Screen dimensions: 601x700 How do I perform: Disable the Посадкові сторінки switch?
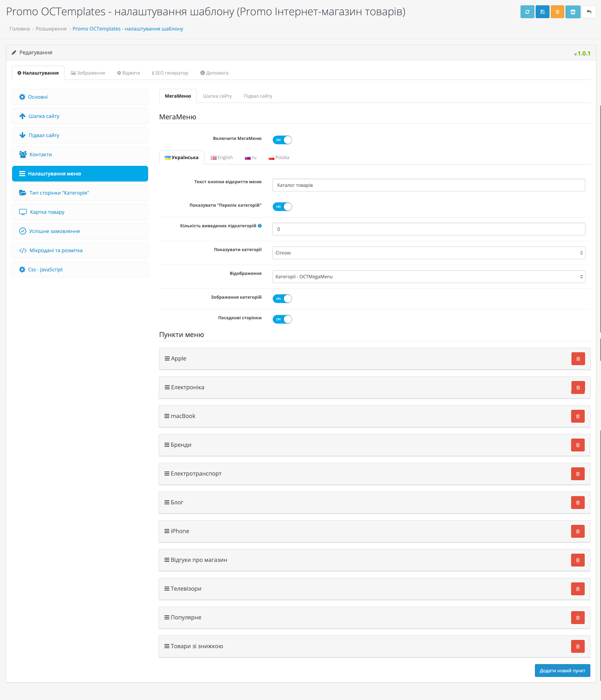pos(282,319)
